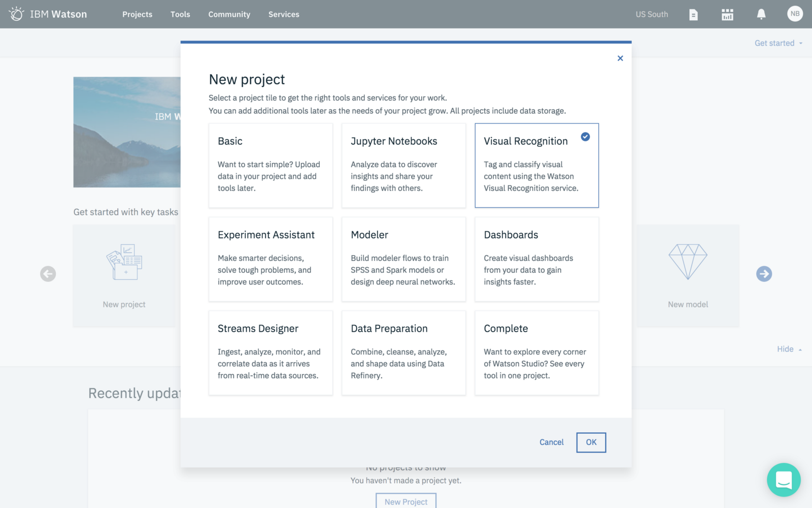This screenshot has width=812, height=508.
Task: Expand the Get started dropdown
Action: [778, 43]
